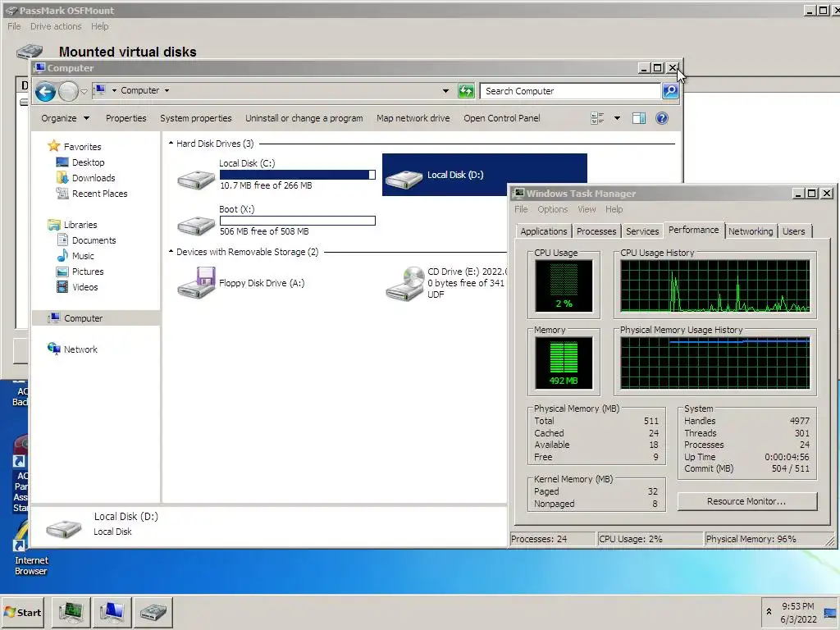Switch to the Services tab
Image resolution: width=840 pixels, height=630 pixels.
click(x=642, y=231)
